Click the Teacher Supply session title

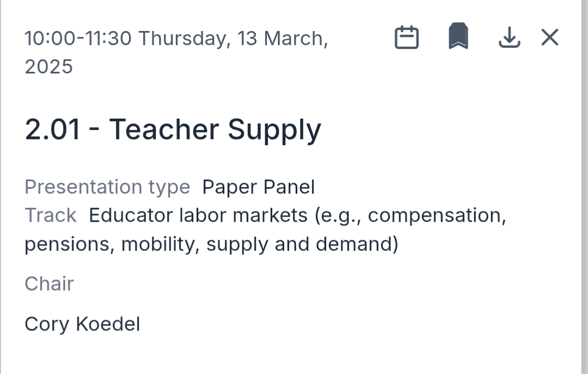tap(215, 130)
